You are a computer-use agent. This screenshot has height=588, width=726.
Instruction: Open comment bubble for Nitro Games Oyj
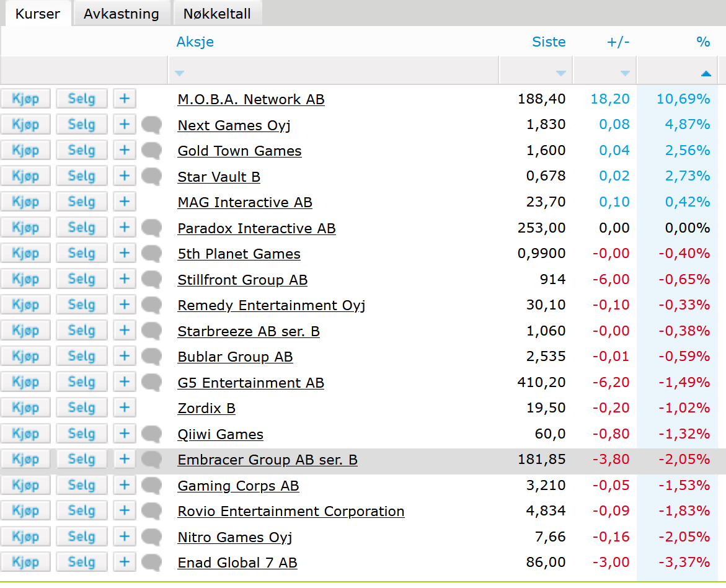pyautogui.click(x=151, y=537)
